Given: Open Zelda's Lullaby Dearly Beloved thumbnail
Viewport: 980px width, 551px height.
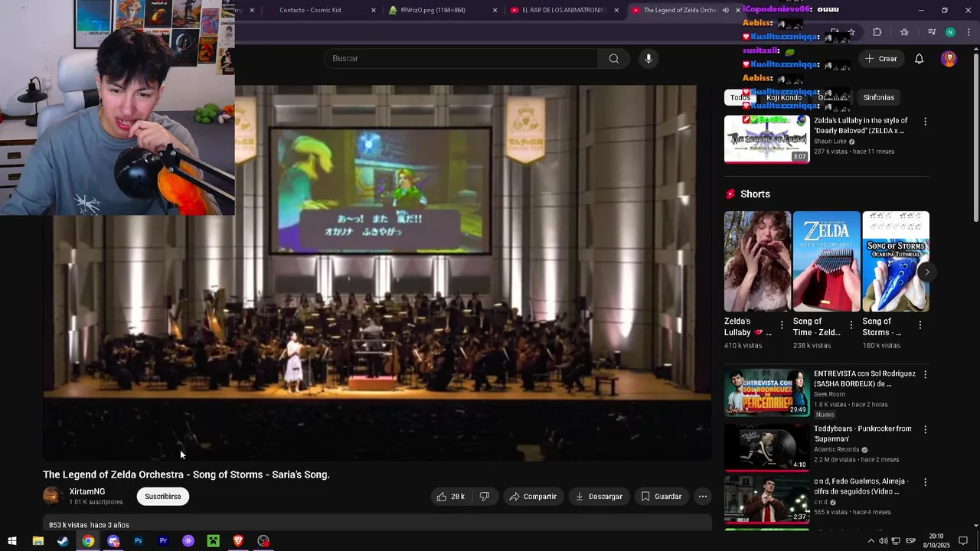Looking at the screenshot, I should (x=766, y=139).
